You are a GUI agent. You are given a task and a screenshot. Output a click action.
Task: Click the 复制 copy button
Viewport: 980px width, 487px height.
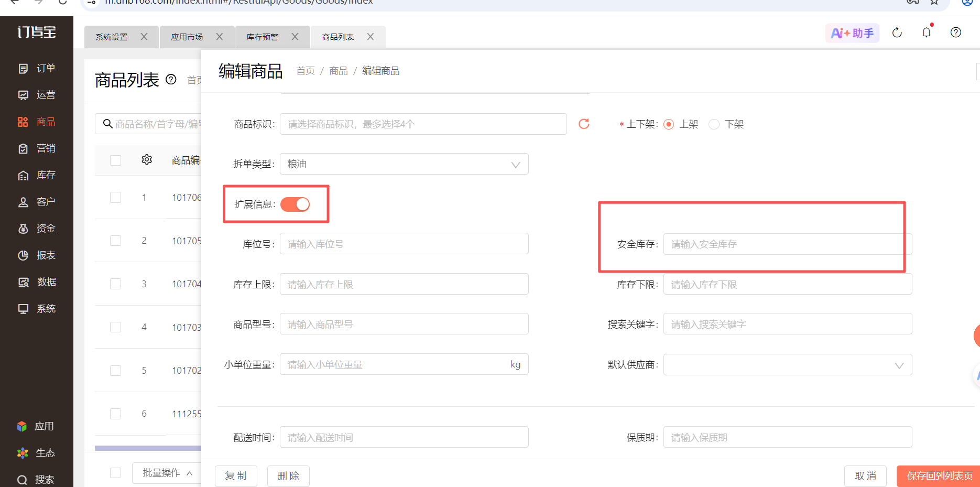tap(236, 476)
